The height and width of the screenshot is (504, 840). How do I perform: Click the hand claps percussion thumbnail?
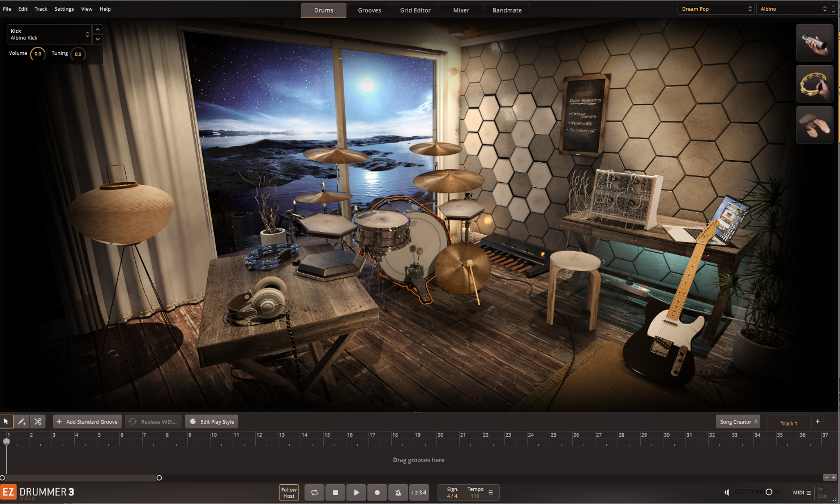coord(815,125)
